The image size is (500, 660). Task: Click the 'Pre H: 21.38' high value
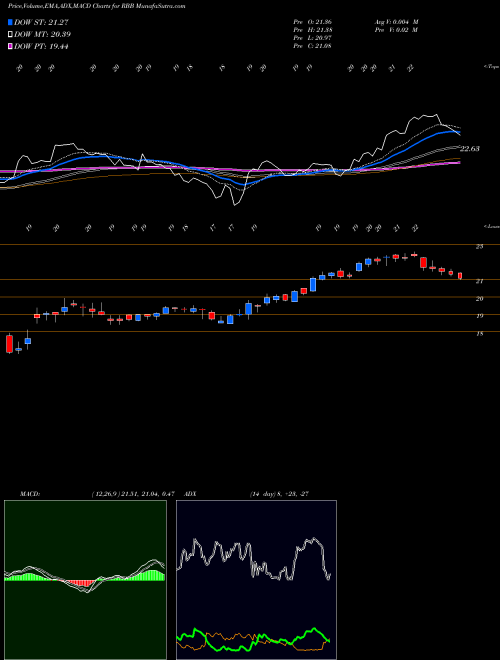click(x=314, y=30)
